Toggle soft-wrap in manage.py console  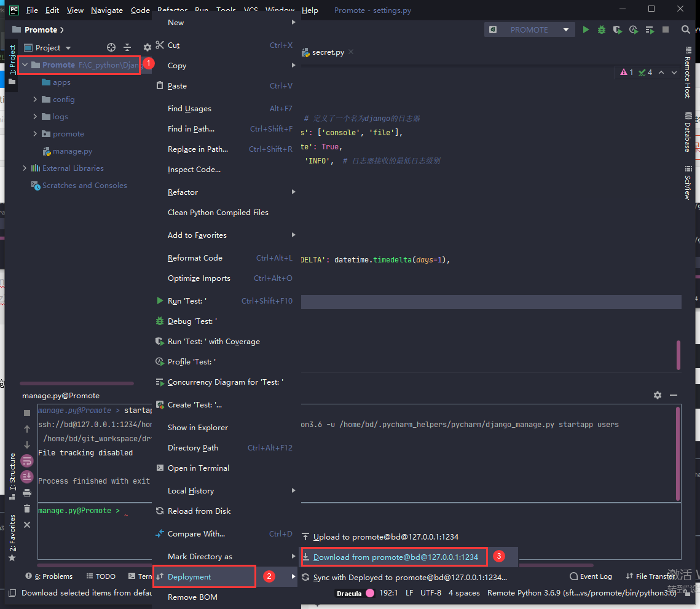pos(27,461)
